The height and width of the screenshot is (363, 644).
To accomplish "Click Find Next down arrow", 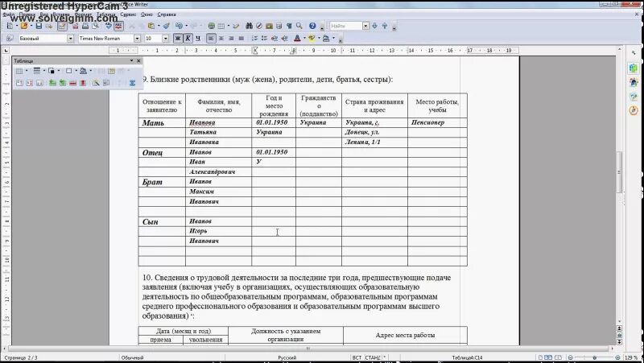I will pos(374,26).
